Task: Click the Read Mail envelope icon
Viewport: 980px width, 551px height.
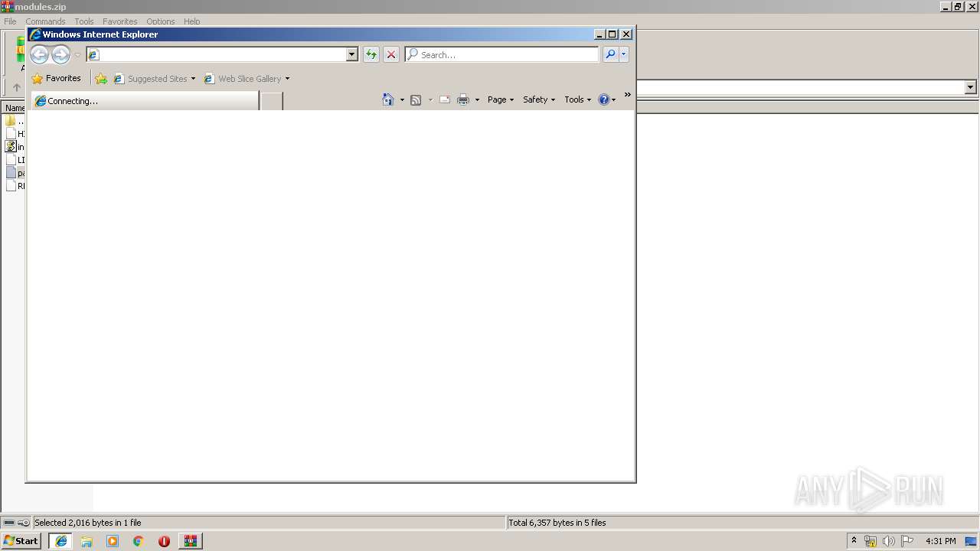Action: 444,99
